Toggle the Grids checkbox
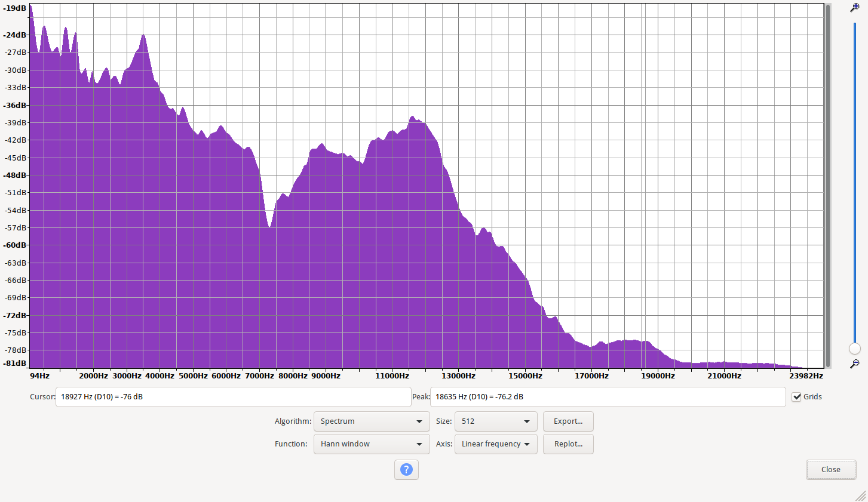Image resolution: width=868 pixels, height=502 pixels. 796,397
